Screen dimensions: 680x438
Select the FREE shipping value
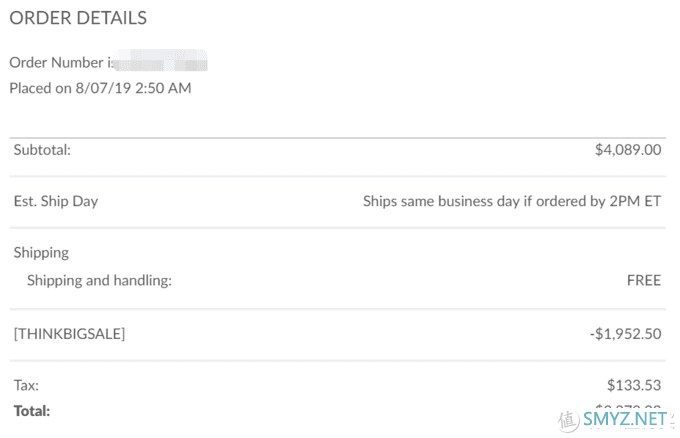[x=644, y=281]
